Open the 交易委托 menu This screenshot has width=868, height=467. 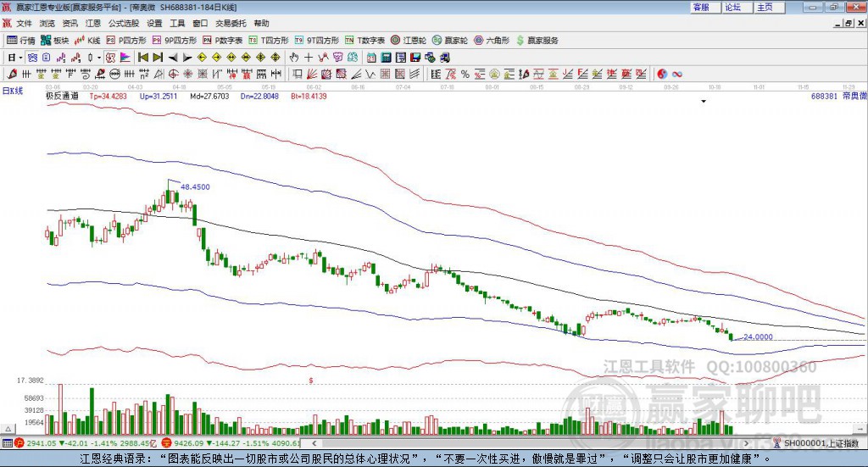[231, 23]
